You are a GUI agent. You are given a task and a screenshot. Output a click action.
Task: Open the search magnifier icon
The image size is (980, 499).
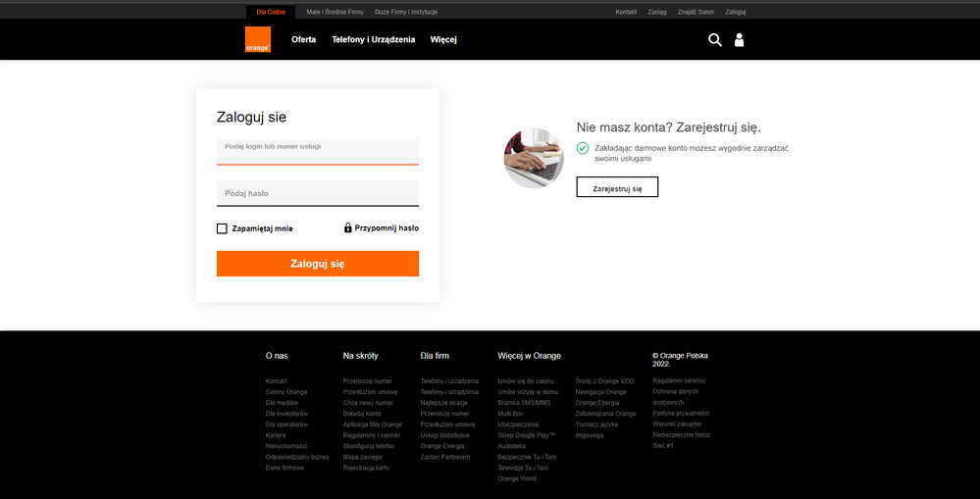tap(714, 39)
